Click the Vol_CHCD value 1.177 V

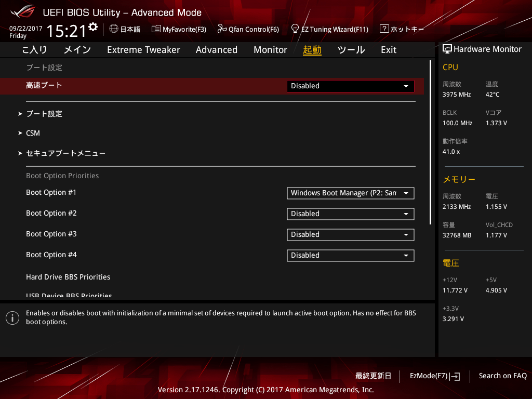pos(496,235)
